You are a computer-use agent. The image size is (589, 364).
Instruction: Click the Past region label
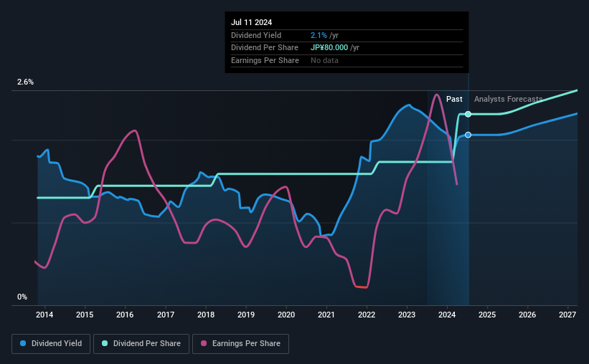[x=454, y=99]
